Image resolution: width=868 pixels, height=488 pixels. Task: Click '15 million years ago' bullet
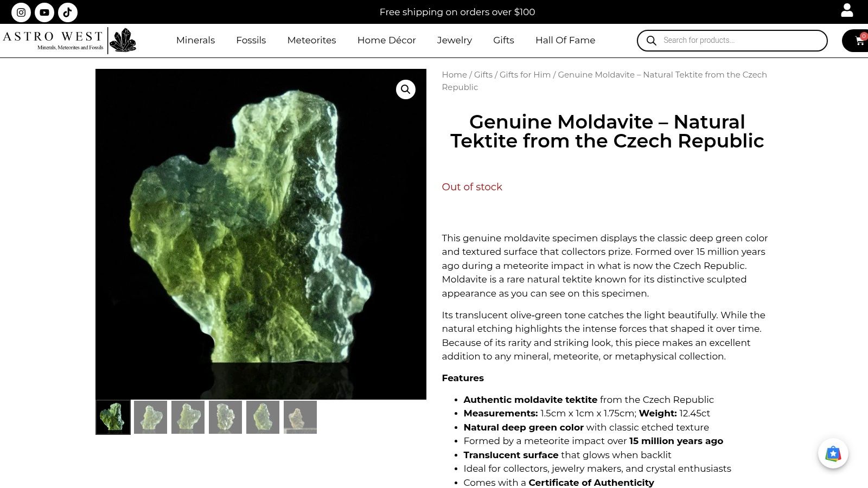pos(676,441)
